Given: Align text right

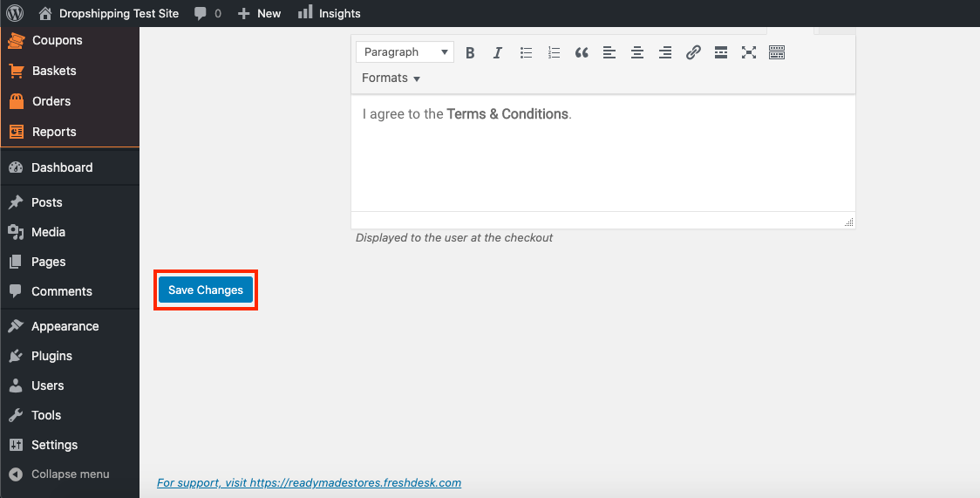Looking at the screenshot, I should 665,52.
